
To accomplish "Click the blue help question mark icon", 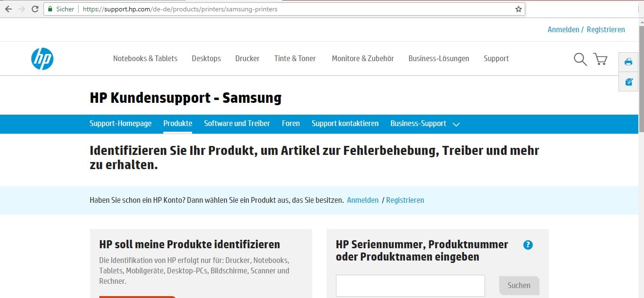I will [x=528, y=245].
